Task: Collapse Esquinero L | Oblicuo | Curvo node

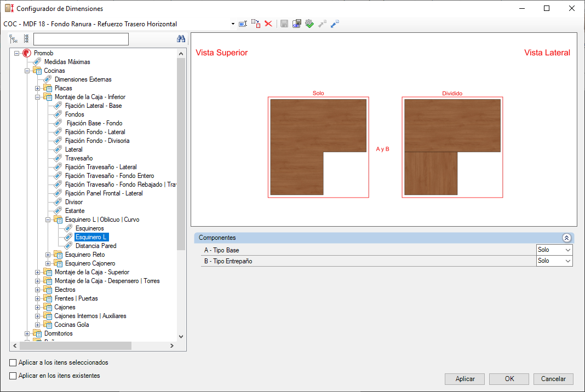Action: (48, 220)
